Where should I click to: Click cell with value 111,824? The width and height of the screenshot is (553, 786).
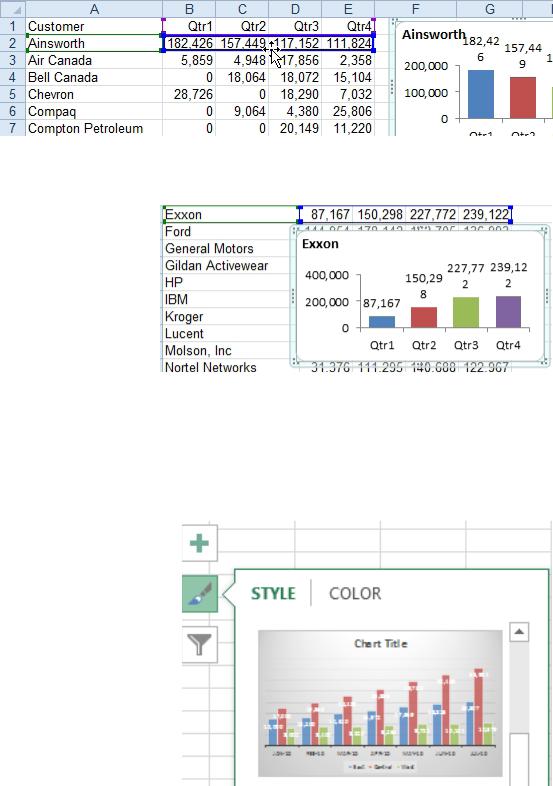tap(348, 43)
